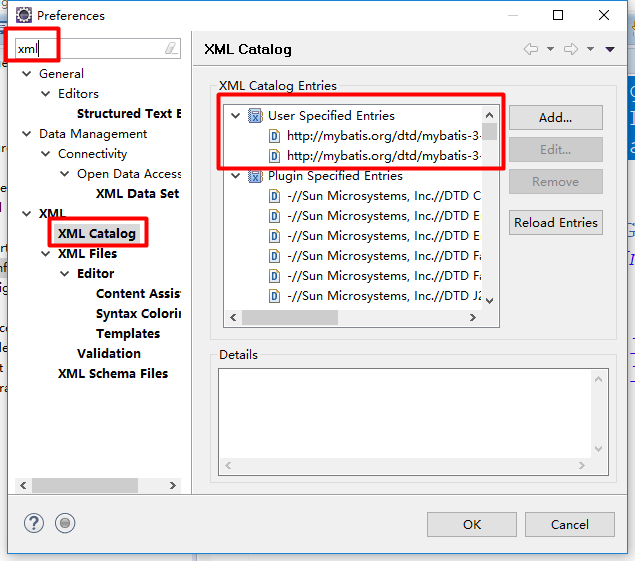Open the Back history dropdown arrow
635x561 pixels.
pyautogui.click(x=550, y=49)
